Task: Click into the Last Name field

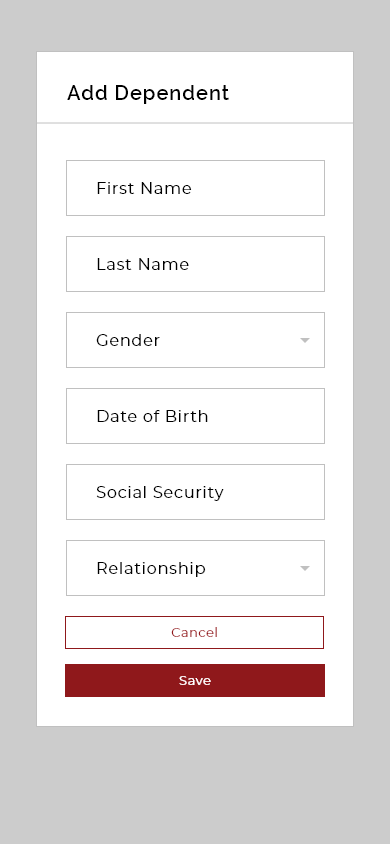Action: tap(195, 264)
